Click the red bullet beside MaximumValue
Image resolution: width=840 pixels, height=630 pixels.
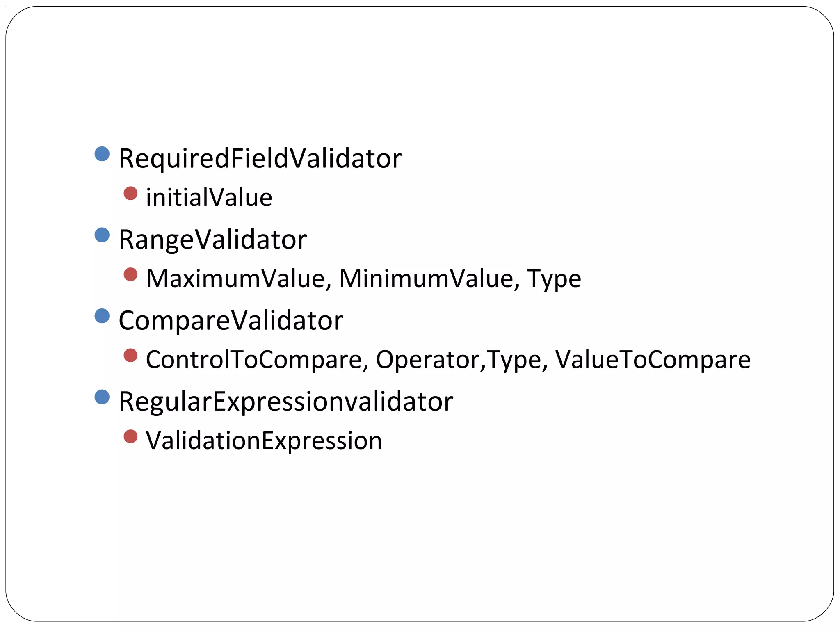[130, 274]
